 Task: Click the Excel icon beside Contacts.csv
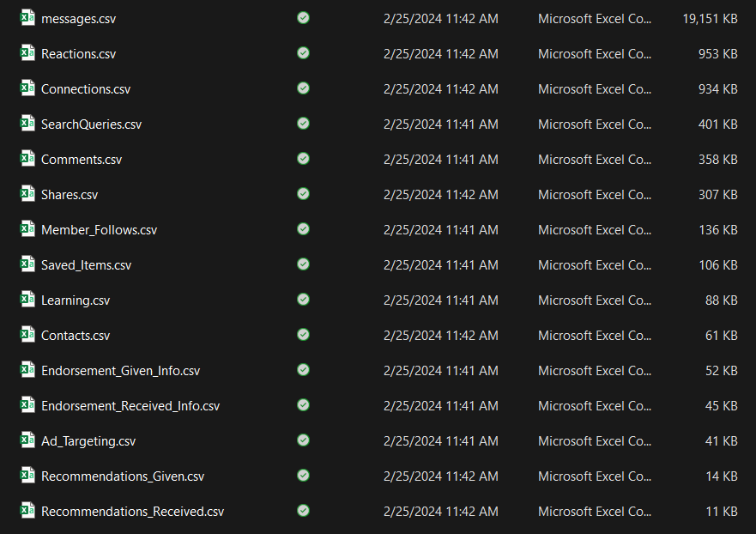[27, 335]
